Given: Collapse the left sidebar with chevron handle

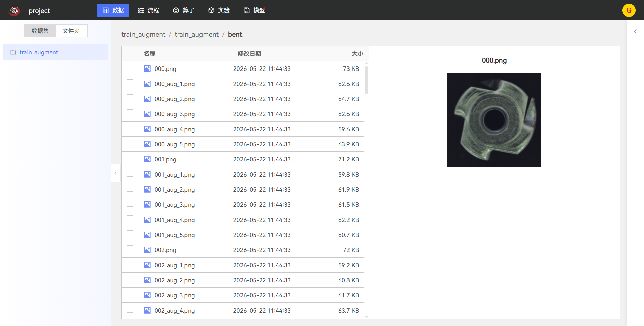Looking at the screenshot, I should click(x=116, y=173).
